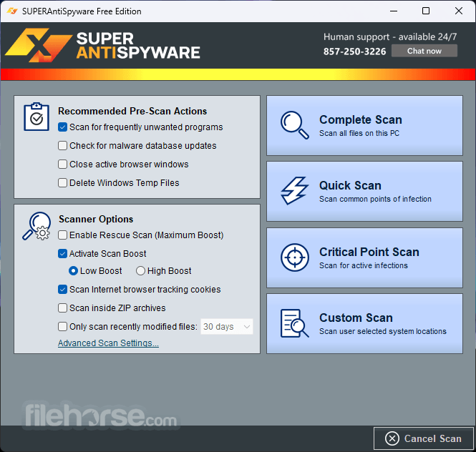The width and height of the screenshot is (476, 452).
Task: Tick Close active browser windows checkbox
Action: tap(62, 164)
